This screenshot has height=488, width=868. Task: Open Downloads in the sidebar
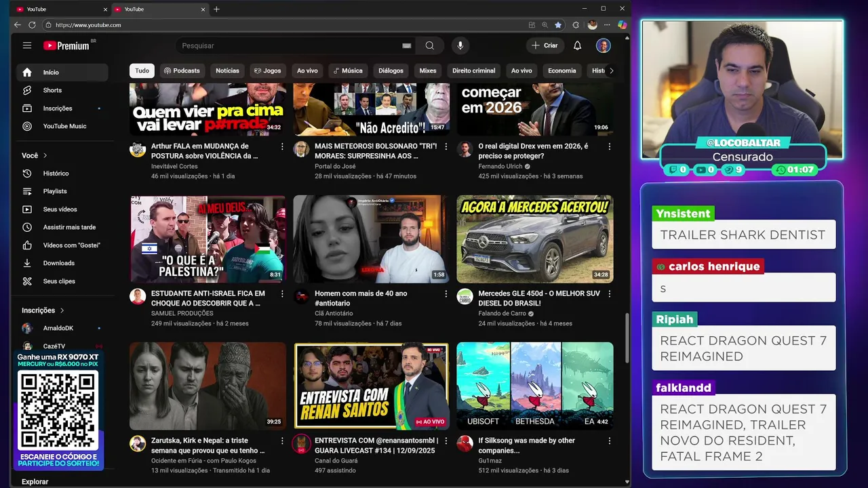click(62, 263)
